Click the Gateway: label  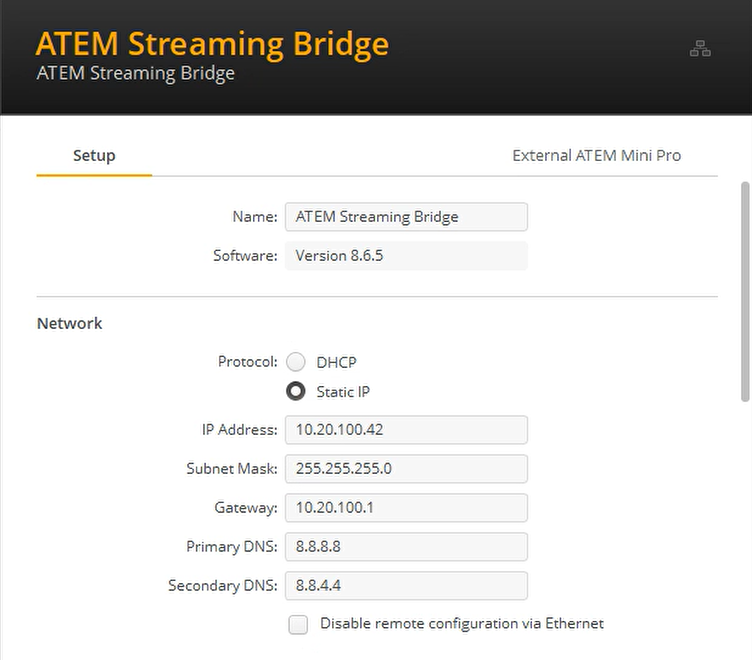[x=246, y=507]
